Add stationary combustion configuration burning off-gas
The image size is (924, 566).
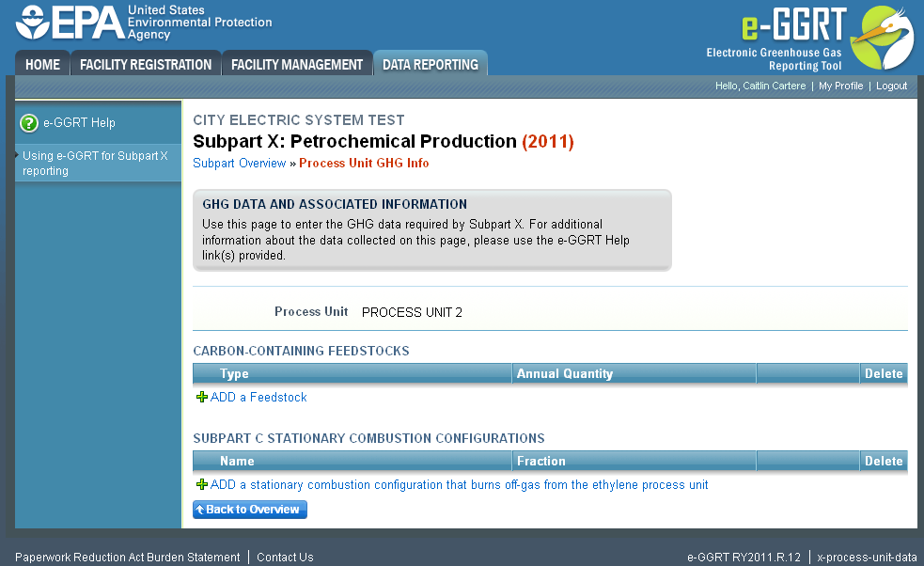pos(459,484)
